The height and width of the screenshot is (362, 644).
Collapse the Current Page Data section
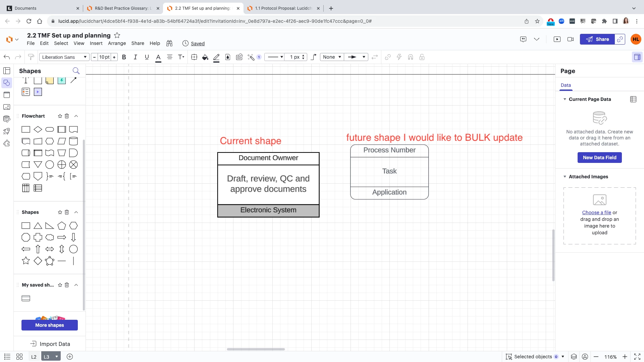(565, 99)
